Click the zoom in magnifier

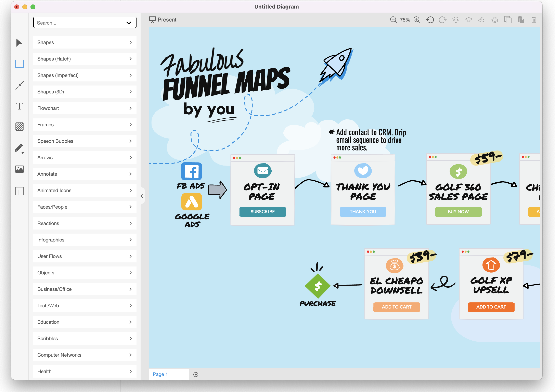pos(417,20)
